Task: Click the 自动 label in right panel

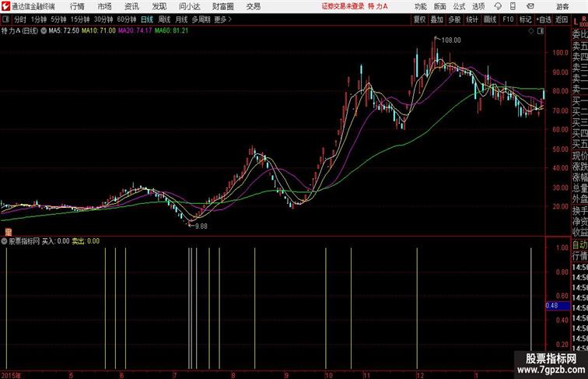Action: tap(579, 245)
